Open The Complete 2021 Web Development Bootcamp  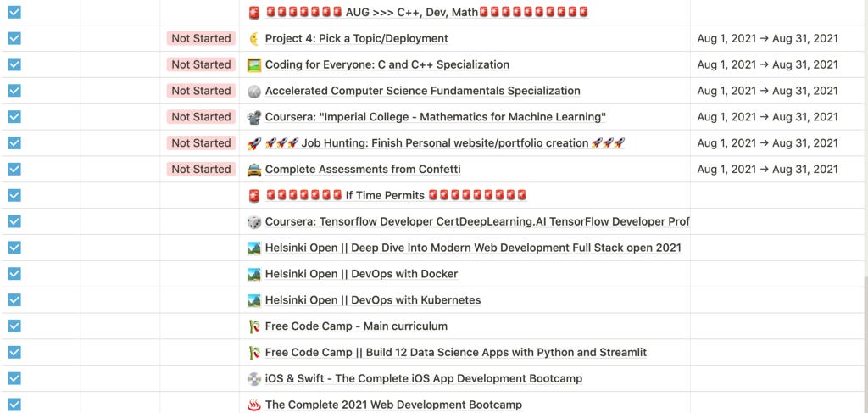tap(393, 405)
